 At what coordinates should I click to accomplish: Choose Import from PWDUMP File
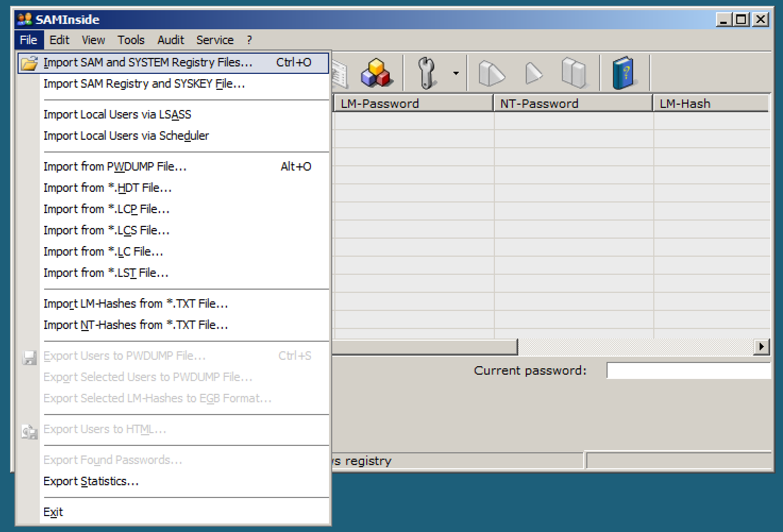click(173, 167)
